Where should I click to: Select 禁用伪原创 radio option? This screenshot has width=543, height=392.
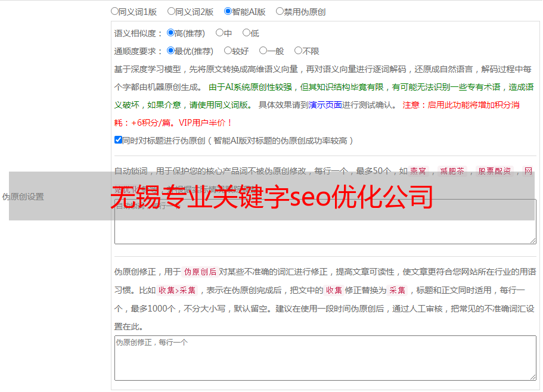[280, 11]
